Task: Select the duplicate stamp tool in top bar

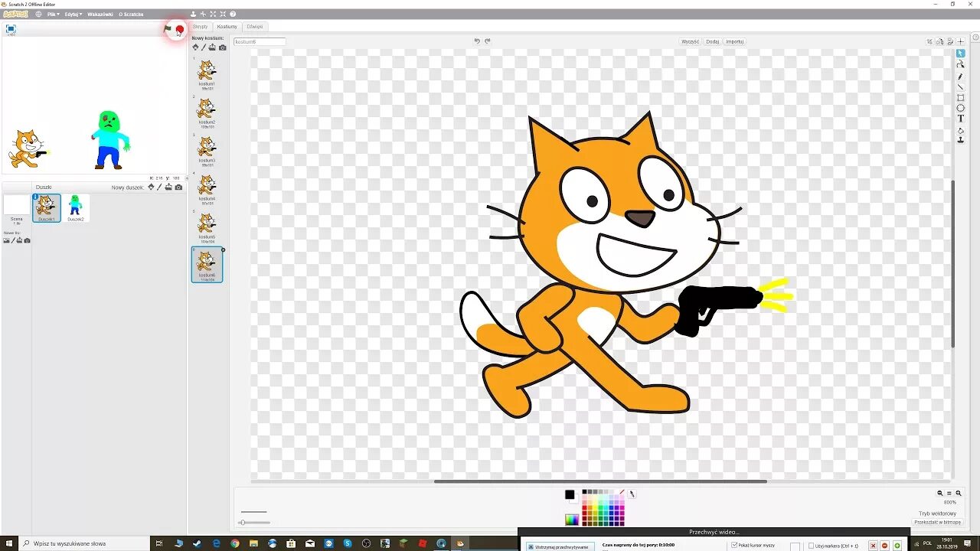Action: tap(193, 14)
